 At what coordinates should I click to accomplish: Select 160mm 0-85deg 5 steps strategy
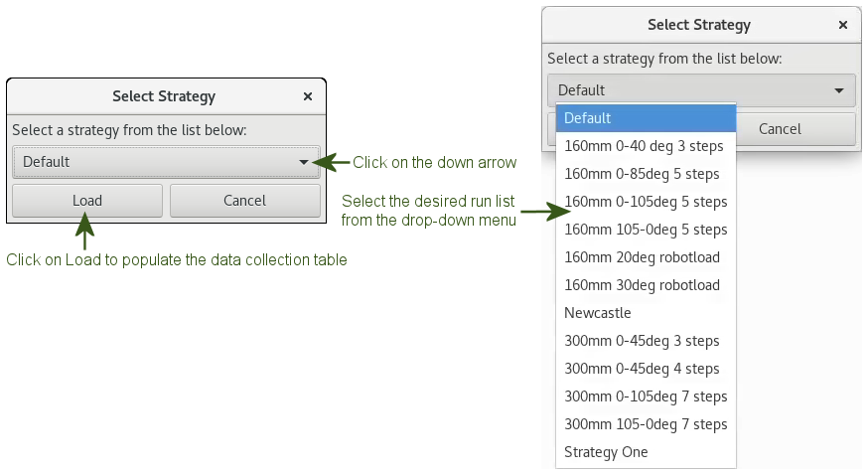pyautogui.click(x=646, y=174)
